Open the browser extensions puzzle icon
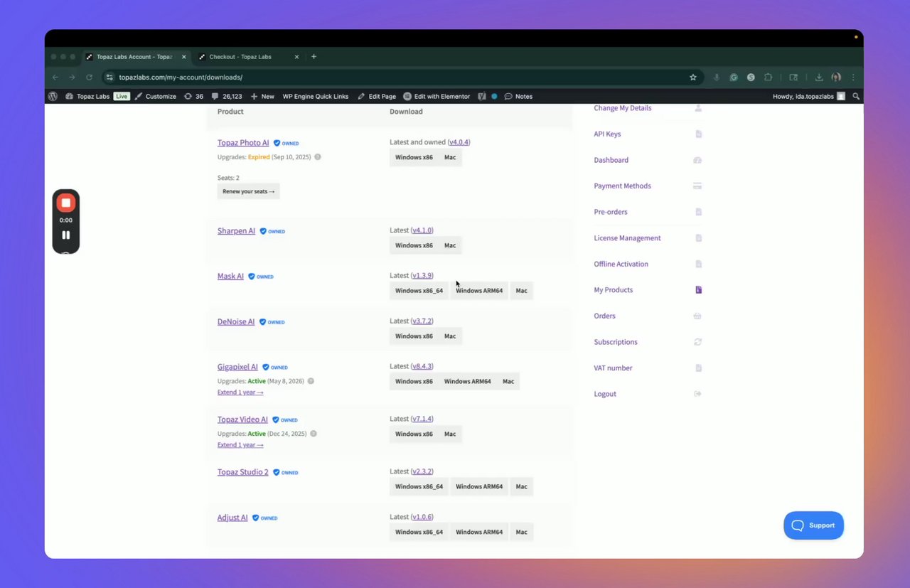Image resolution: width=910 pixels, height=588 pixels. point(768,77)
